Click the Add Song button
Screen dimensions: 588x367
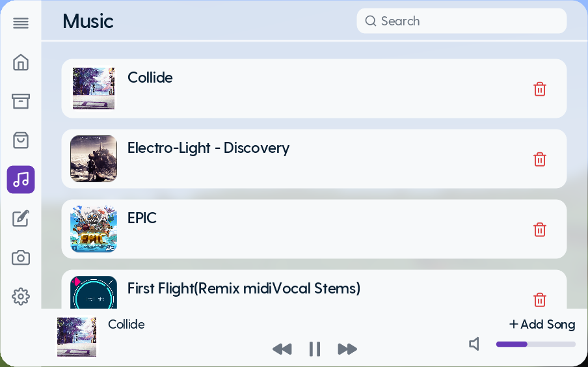click(x=542, y=324)
